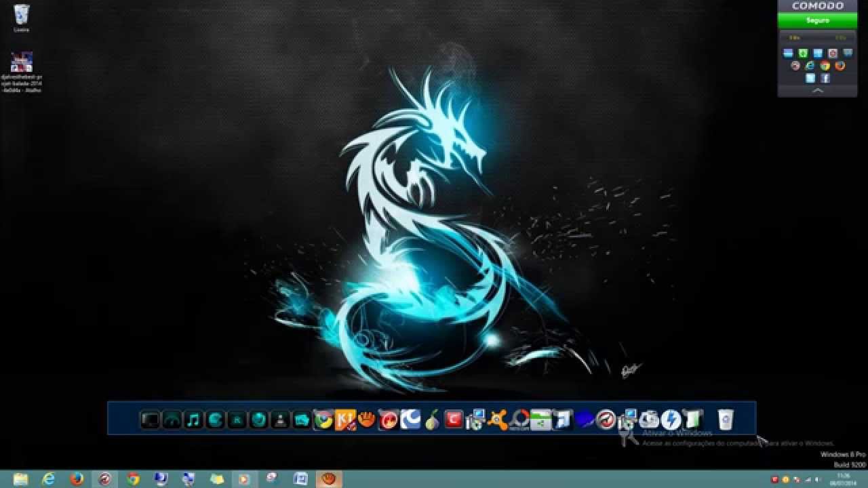The image size is (868, 488).
Task: Open the camera icon in the dock
Action: [649, 420]
